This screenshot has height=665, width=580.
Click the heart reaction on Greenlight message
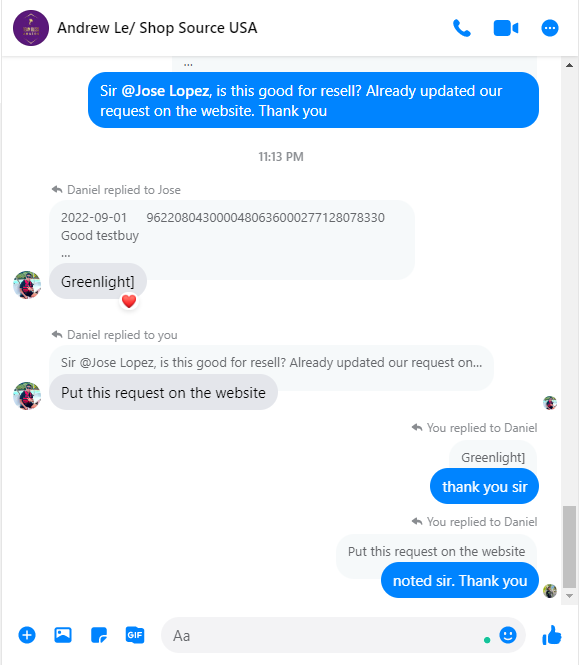coord(129,301)
